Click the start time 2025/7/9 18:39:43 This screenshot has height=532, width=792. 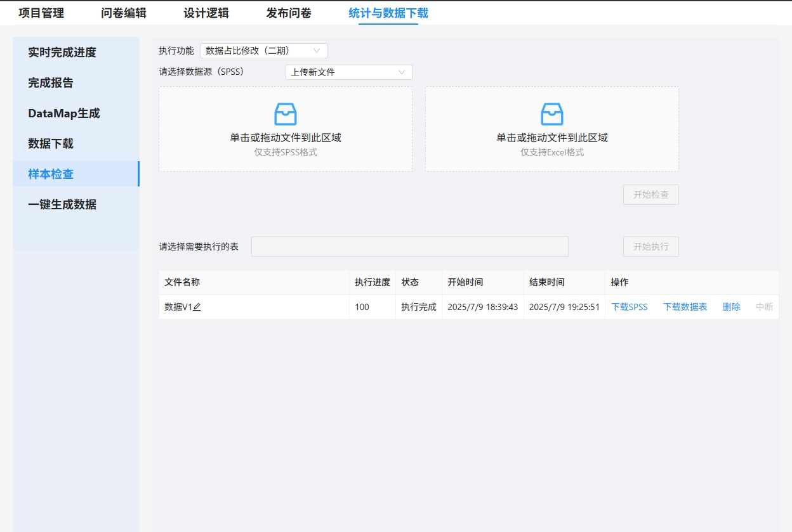(483, 307)
